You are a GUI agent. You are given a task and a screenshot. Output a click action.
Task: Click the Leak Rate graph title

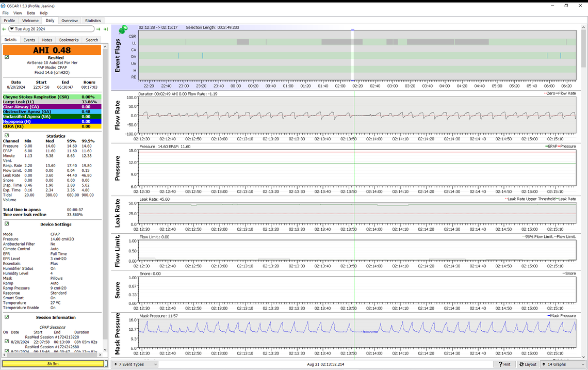118,213
